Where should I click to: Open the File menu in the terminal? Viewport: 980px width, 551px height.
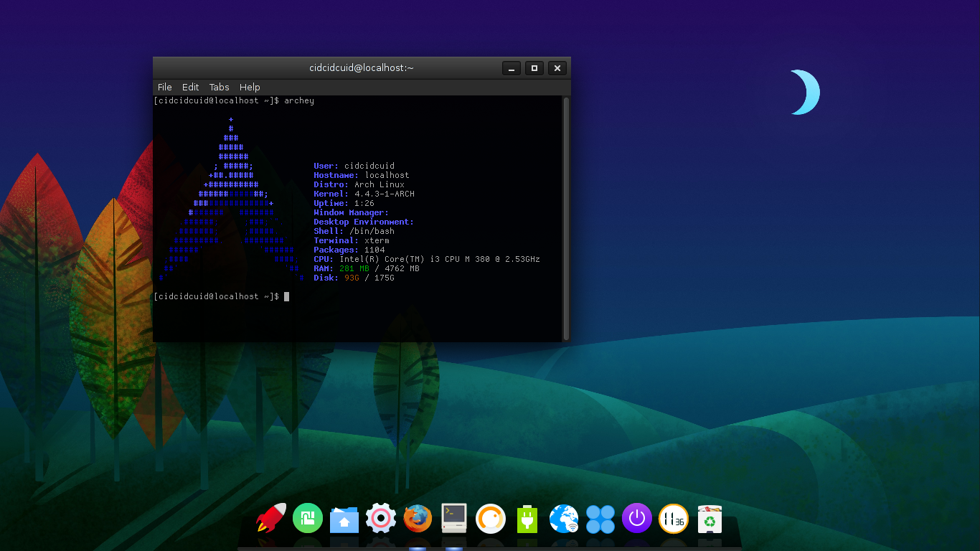[164, 87]
